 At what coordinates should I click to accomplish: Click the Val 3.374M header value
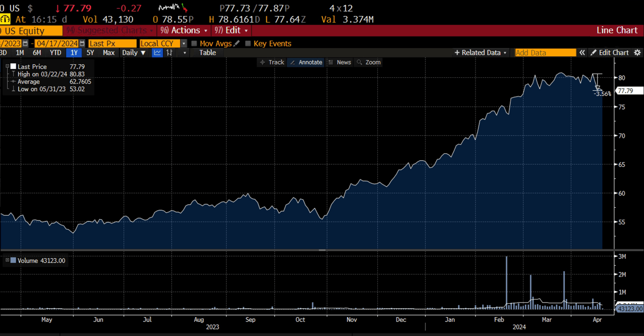coord(347,19)
